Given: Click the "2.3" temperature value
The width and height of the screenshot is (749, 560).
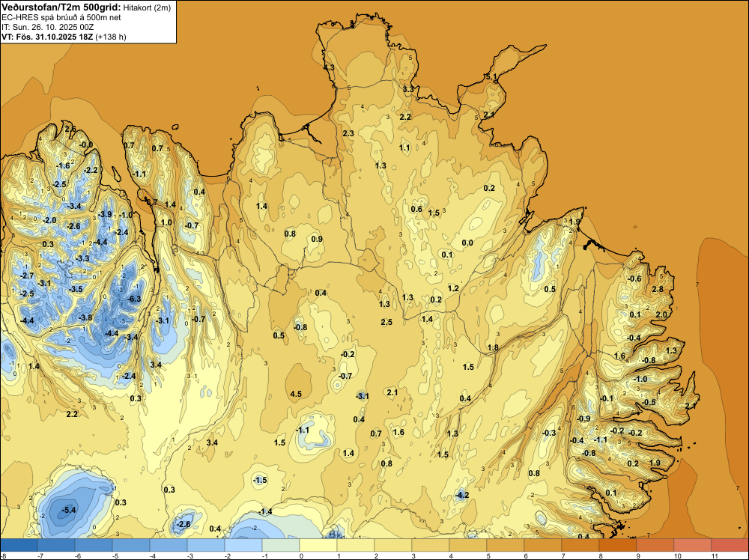Looking at the screenshot, I should [x=349, y=133].
